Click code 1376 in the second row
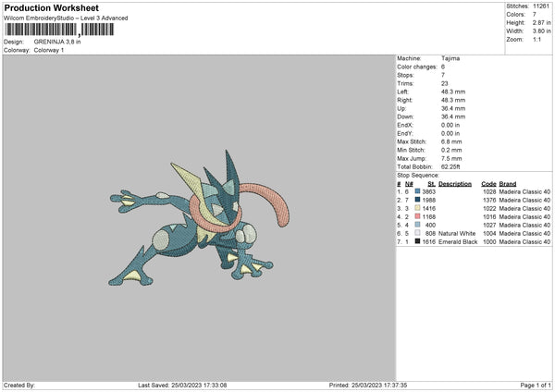555x392 pixels. [x=489, y=201]
